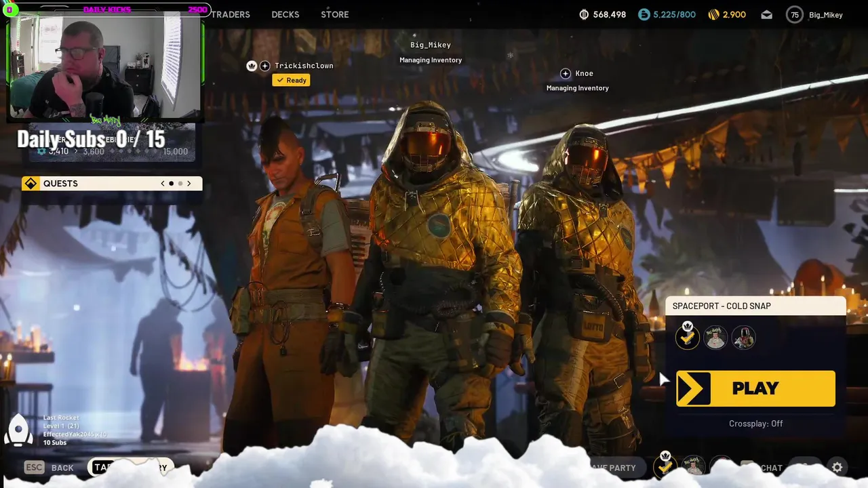Viewport: 868px width, 488px height.
Task: Toggle the Crossplay: Off setting
Action: (x=756, y=424)
